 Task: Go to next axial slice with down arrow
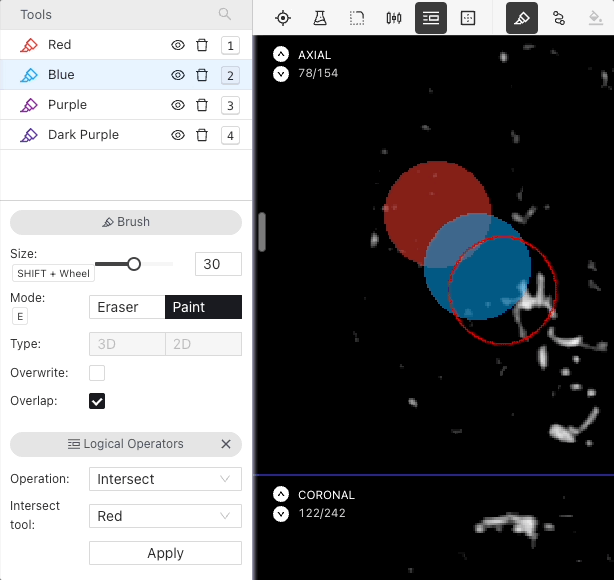coord(281,74)
